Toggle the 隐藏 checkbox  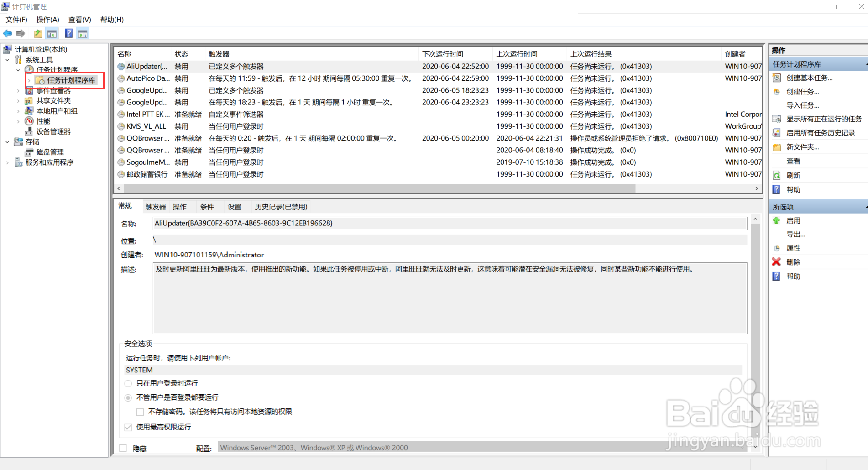click(123, 448)
